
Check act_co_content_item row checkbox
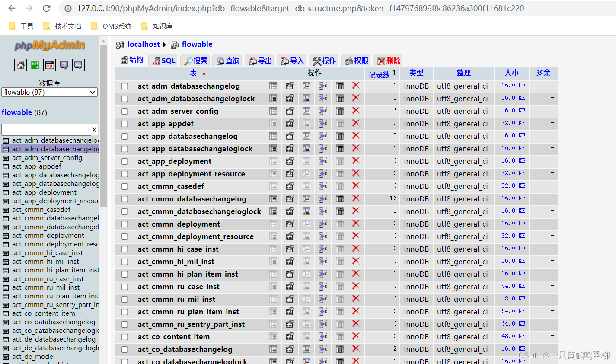(124, 337)
